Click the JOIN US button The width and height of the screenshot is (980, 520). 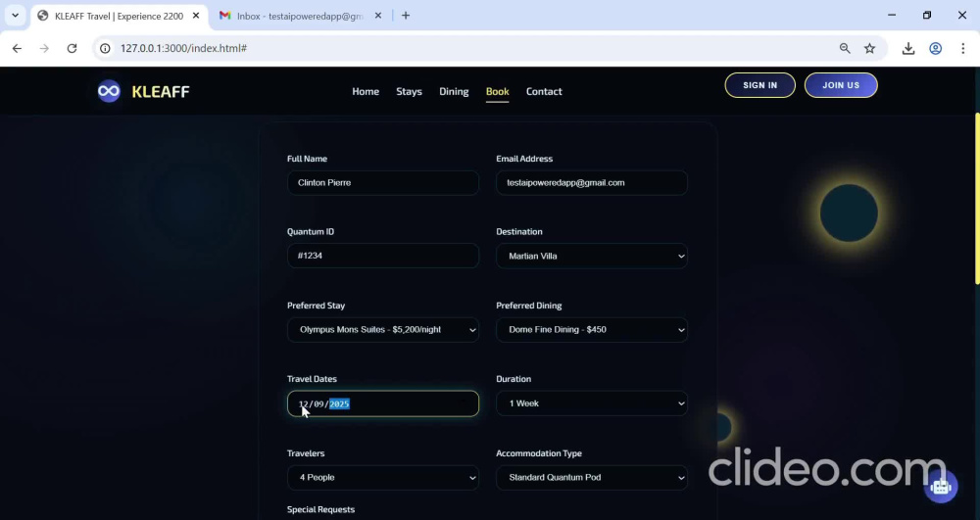841,85
